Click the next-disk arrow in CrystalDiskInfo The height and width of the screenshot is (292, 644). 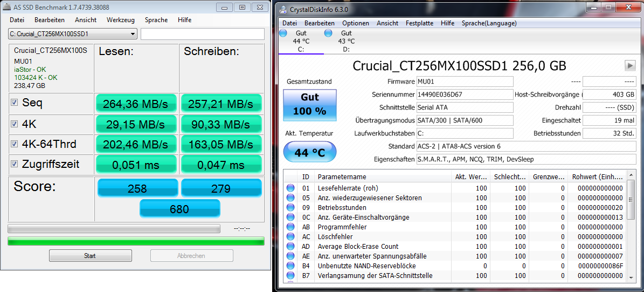629,65
